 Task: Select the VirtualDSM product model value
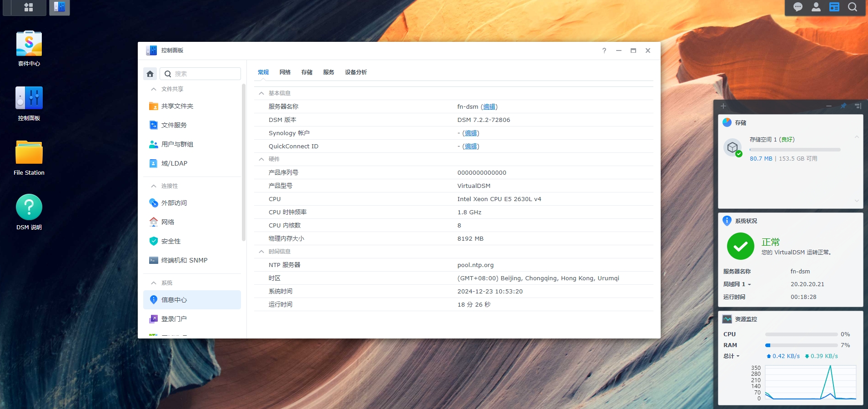point(474,186)
